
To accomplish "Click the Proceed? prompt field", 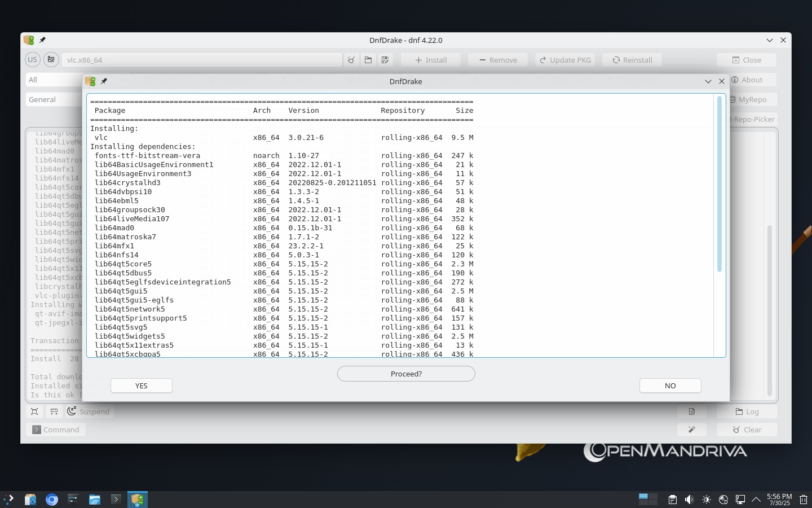I will point(406,374).
